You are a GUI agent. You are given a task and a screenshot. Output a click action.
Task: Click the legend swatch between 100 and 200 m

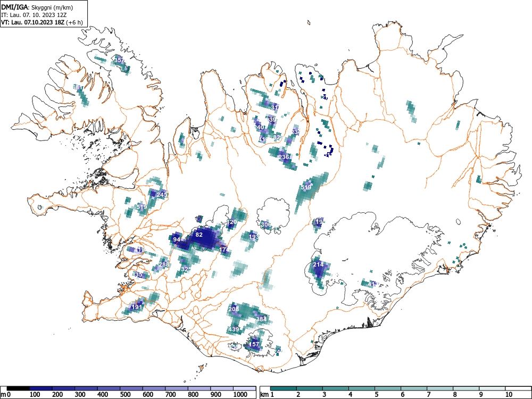click(41, 388)
